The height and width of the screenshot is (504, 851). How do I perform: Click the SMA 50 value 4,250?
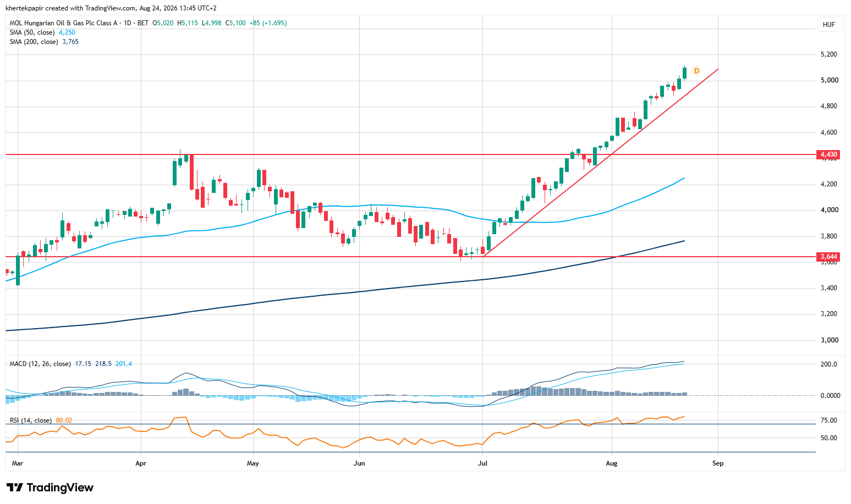pos(67,32)
